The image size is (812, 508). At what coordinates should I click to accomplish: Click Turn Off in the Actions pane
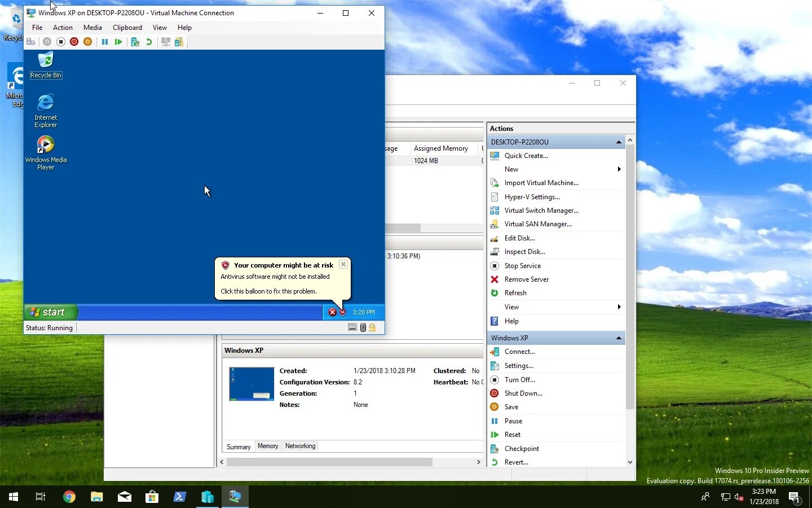coord(519,380)
